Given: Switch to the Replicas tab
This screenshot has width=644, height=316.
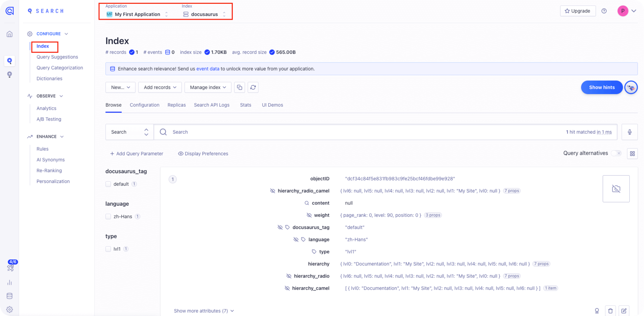Looking at the screenshot, I should 177,105.
